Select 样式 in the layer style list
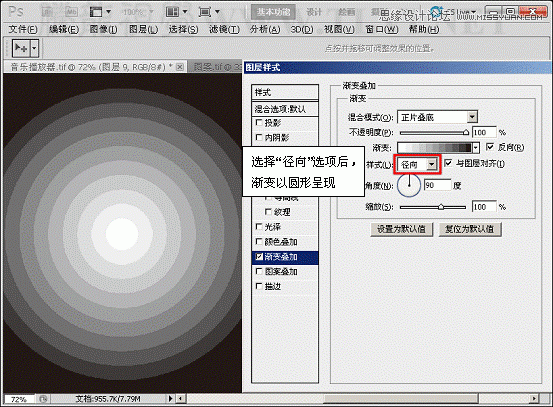 point(285,92)
